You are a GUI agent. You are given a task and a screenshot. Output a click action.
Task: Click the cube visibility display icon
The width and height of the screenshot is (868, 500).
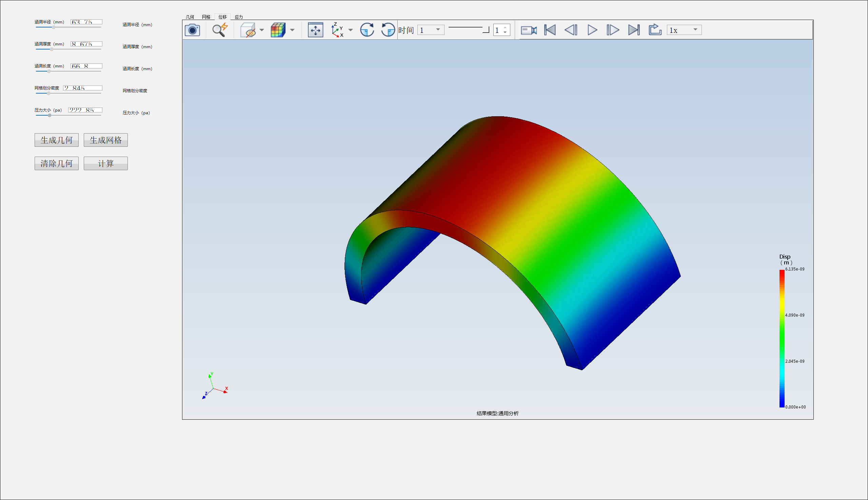click(x=248, y=30)
